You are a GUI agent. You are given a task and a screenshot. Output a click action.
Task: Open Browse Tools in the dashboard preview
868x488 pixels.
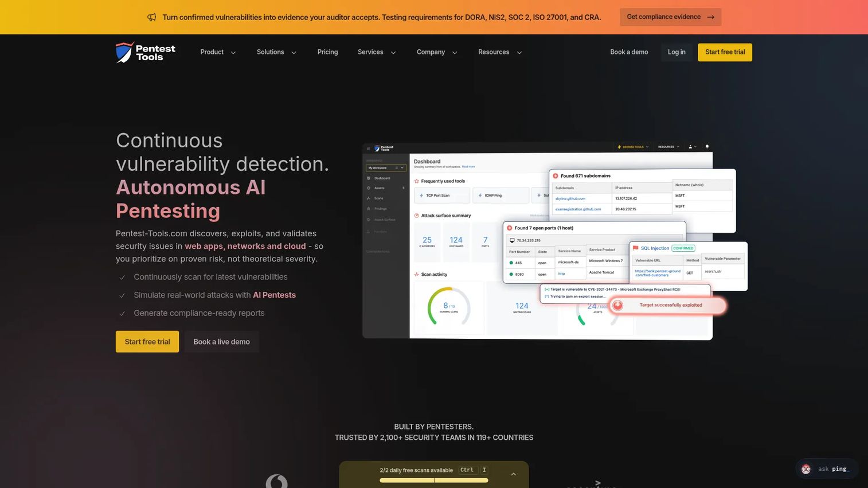(633, 147)
